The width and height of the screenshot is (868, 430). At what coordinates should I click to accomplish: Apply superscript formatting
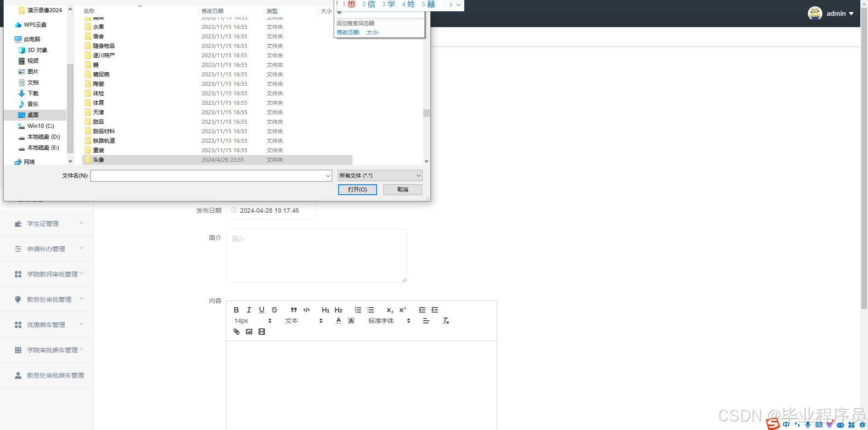click(402, 310)
